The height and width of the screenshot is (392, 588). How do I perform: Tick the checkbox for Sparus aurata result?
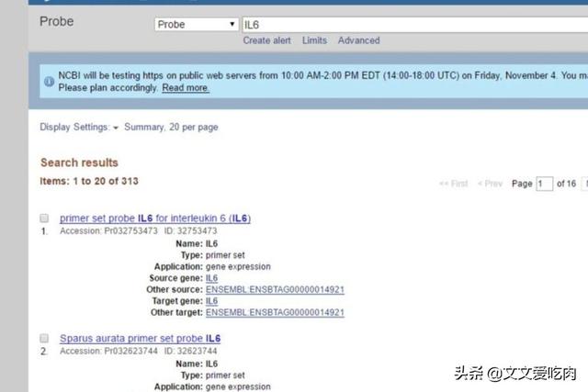click(x=43, y=339)
